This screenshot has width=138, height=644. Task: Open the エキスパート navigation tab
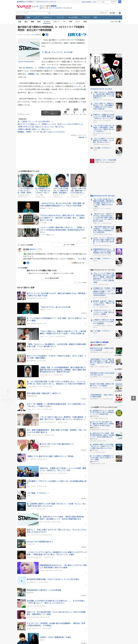click(48, 17)
